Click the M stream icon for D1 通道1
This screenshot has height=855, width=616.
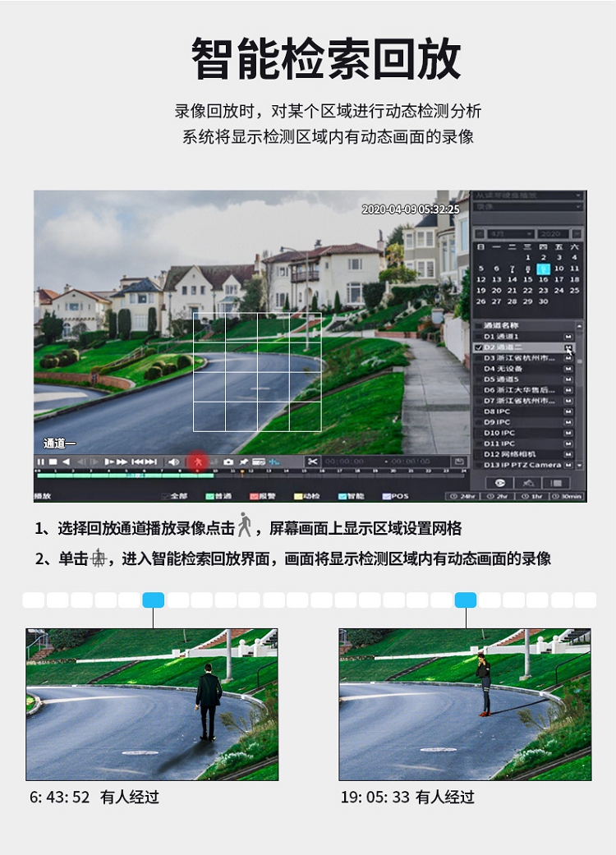pyautogui.click(x=568, y=337)
